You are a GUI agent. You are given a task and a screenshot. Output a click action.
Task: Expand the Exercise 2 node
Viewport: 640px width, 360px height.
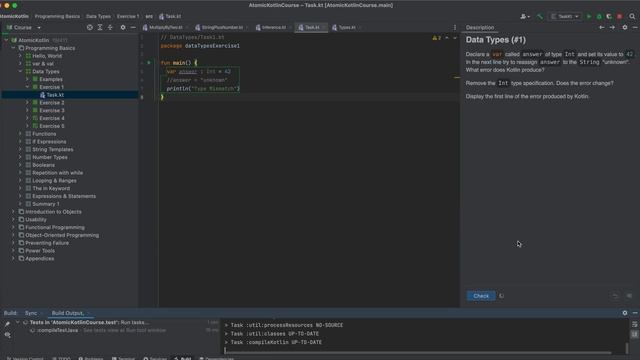pos(27,102)
